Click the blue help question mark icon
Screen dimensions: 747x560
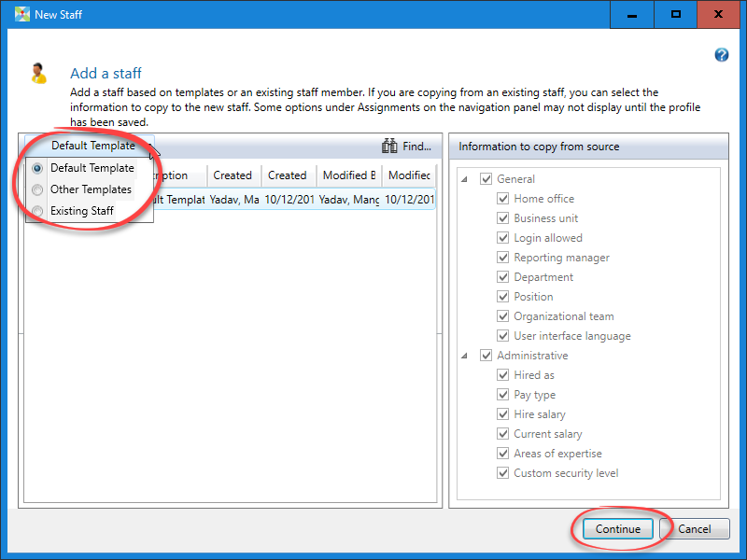click(x=721, y=55)
